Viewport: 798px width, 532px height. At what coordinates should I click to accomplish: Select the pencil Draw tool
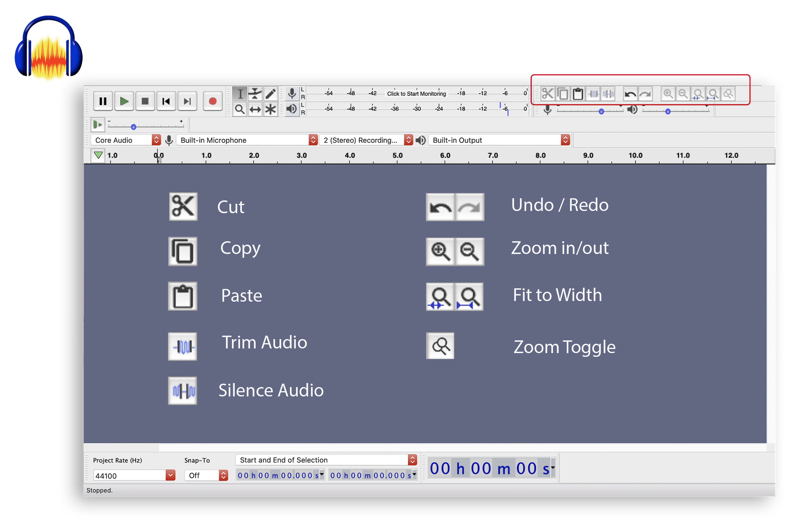pos(270,94)
